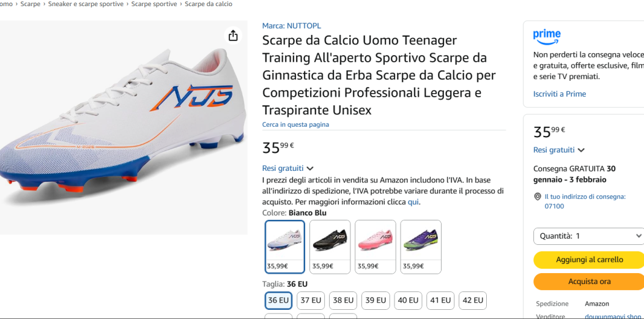The width and height of the screenshot is (644, 319).
Task: Click the location pin delivery address icon
Action: pos(538,197)
